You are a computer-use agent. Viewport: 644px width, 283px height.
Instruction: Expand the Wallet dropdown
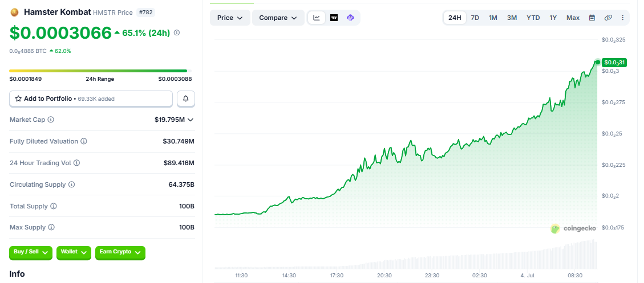click(x=74, y=252)
